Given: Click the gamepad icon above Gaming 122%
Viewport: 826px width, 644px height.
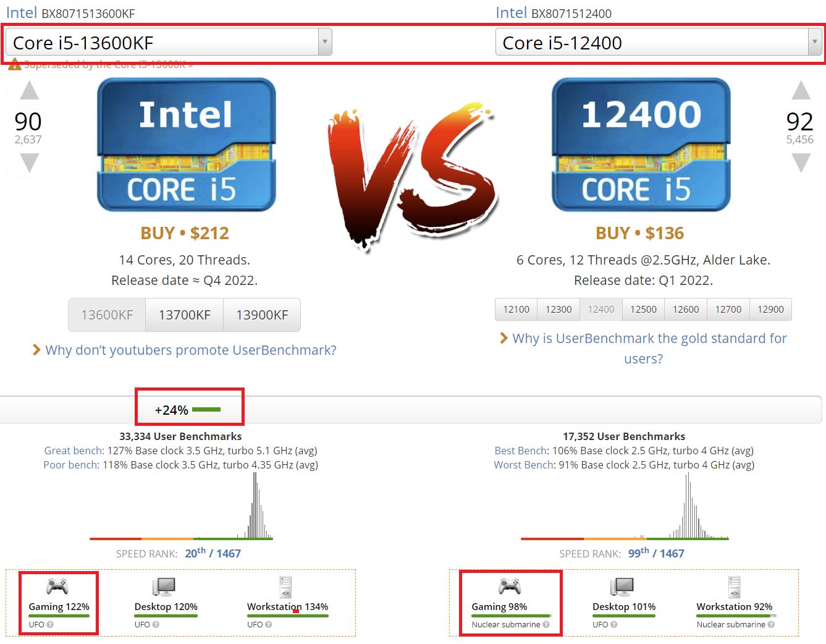Looking at the screenshot, I should pos(57,586).
